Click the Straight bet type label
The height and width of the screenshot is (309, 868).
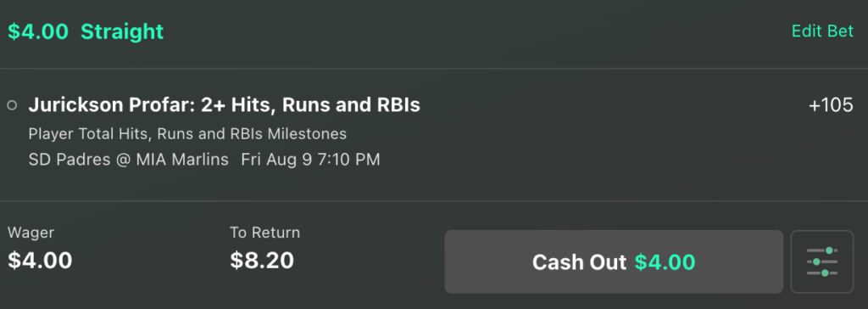click(x=122, y=31)
